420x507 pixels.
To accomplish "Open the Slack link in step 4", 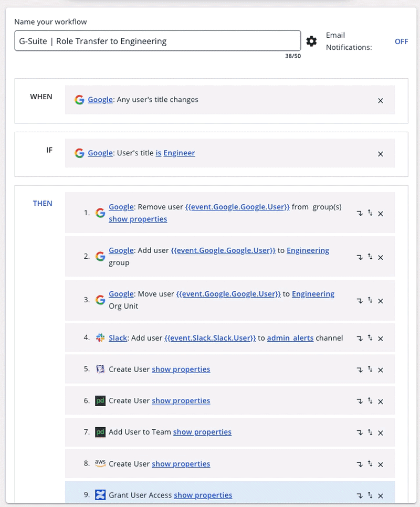I will pyautogui.click(x=118, y=338).
